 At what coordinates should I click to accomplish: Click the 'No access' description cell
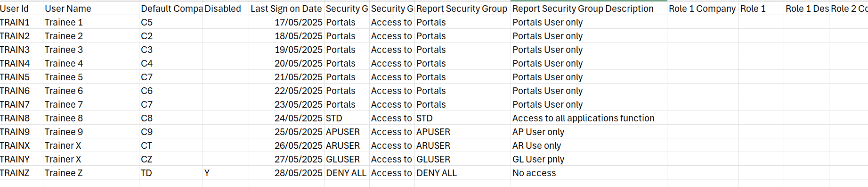point(589,173)
